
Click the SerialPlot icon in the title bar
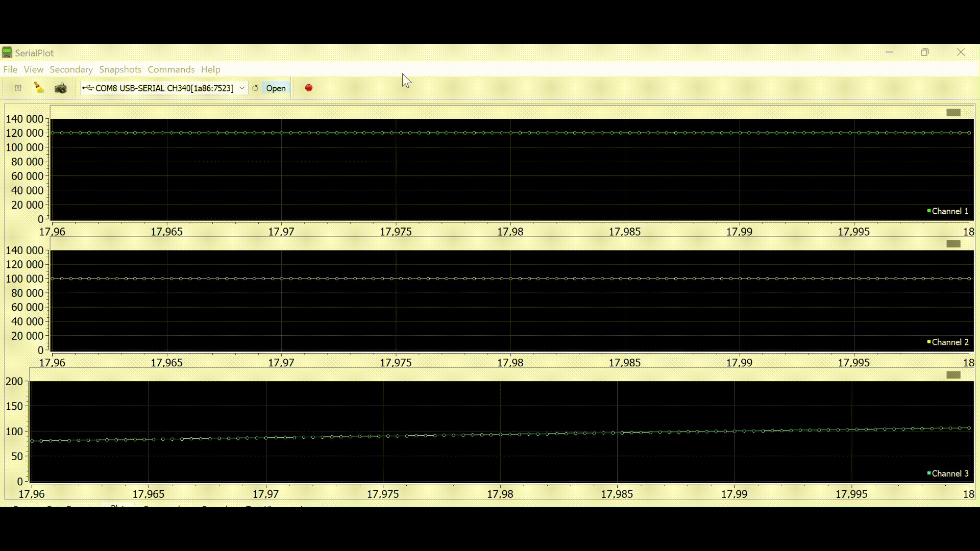point(7,52)
